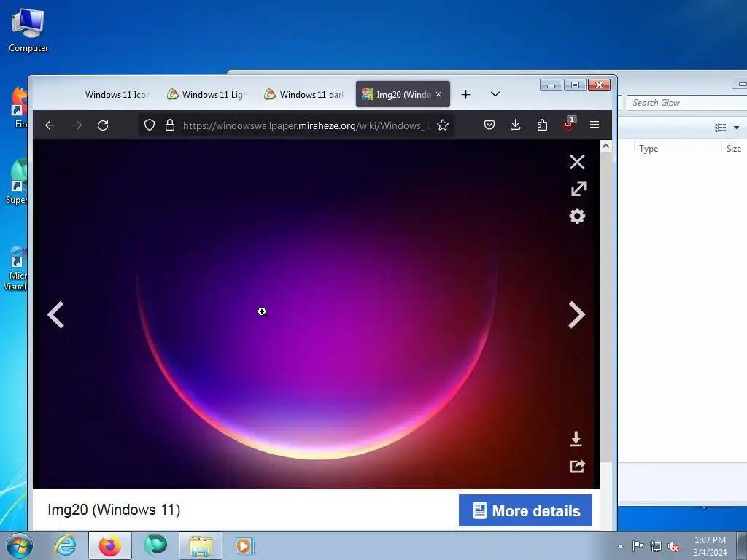Click the More details button
This screenshot has height=560, width=747.
[525, 510]
